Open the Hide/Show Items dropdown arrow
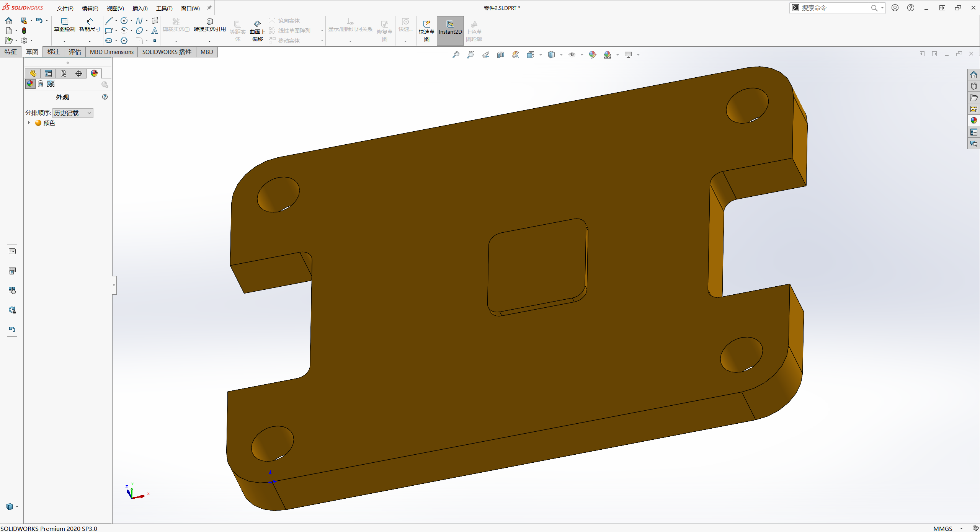 click(582, 55)
